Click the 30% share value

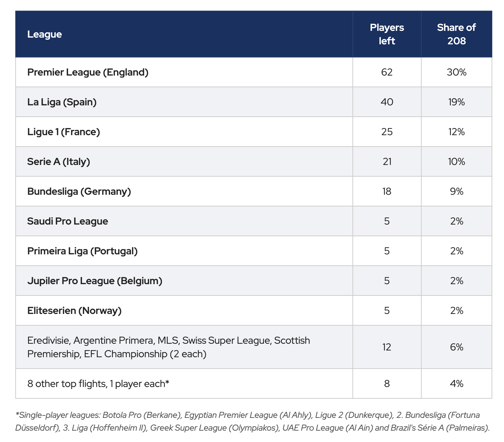(456, 72)
